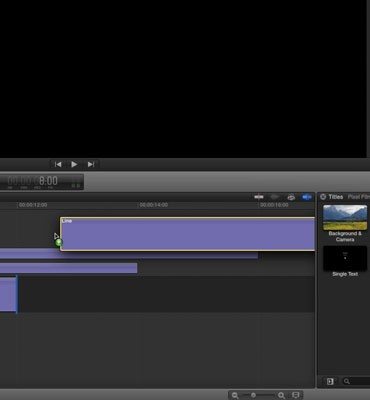Play the timeline in the viewer

coord(74,164)
